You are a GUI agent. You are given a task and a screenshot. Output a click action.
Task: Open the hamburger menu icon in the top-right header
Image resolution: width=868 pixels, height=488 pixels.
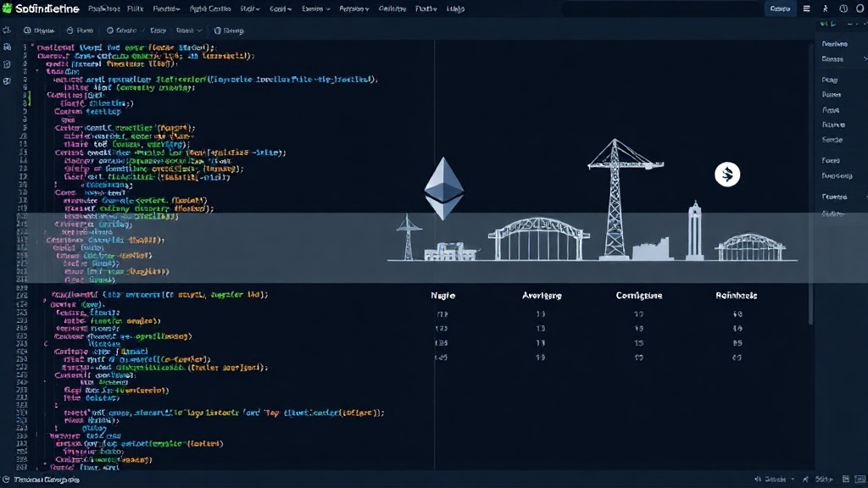point(807,8)
